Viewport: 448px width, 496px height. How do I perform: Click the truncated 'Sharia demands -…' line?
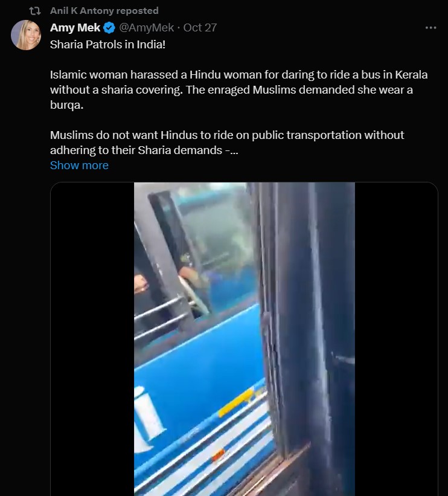188,150
